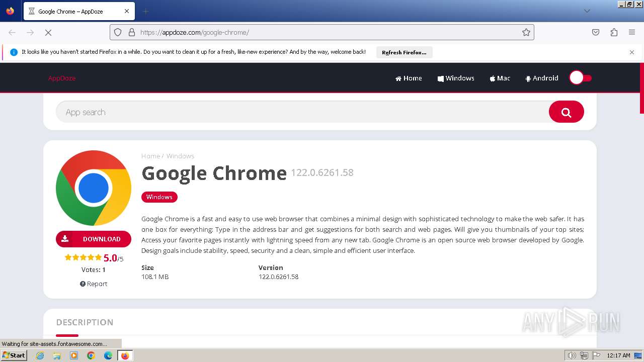Stop loading the page

48,32
